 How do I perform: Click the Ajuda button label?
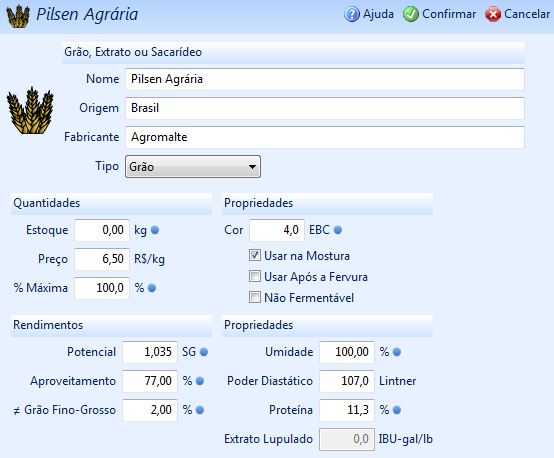click(x=378, y=14)
